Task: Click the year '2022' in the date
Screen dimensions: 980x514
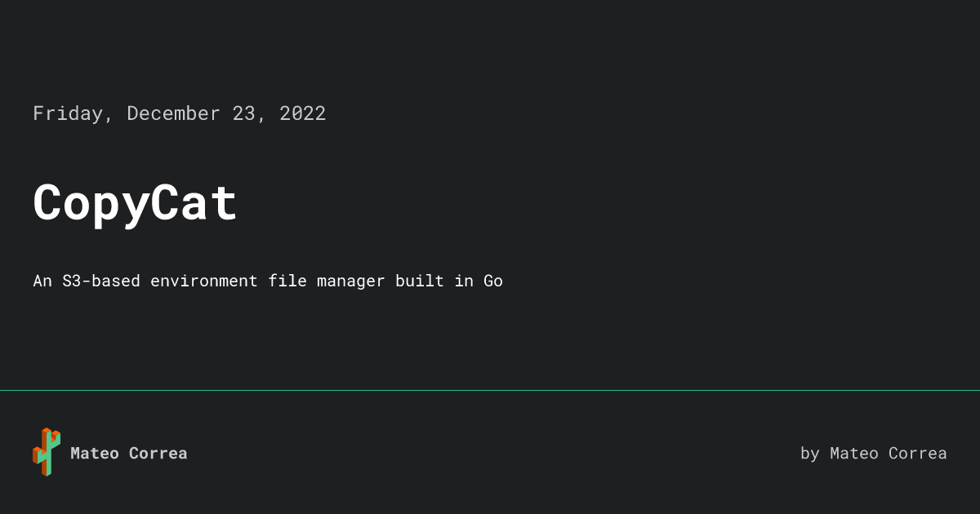Action: (302, 113)
